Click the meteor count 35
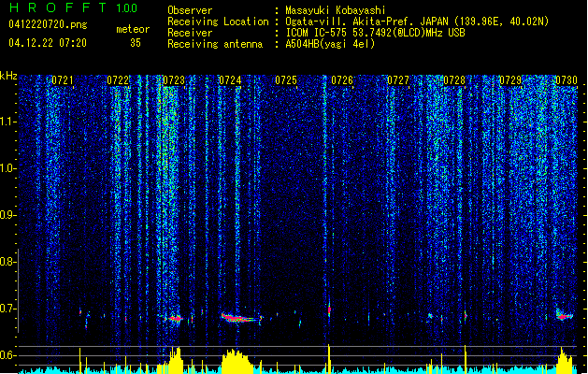This screenshot has width=588, height=374. pyautogui.click(x=136, y=43)
